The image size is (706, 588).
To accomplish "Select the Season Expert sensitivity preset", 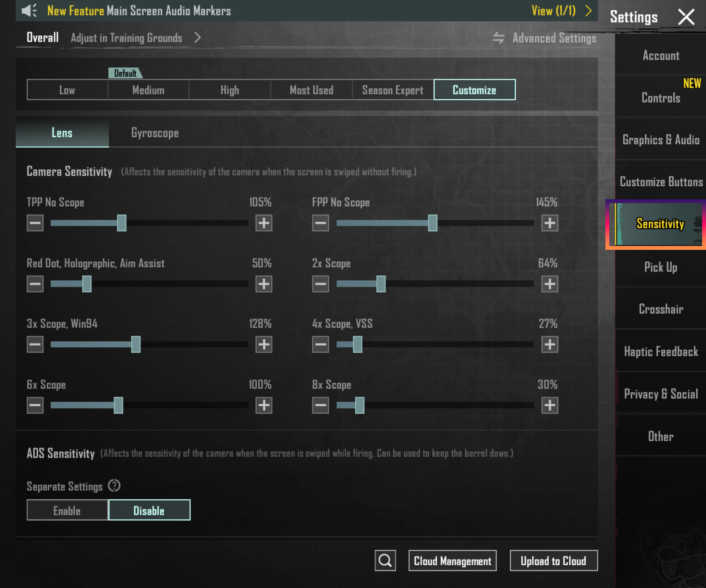I will click(x=393, y=90).
